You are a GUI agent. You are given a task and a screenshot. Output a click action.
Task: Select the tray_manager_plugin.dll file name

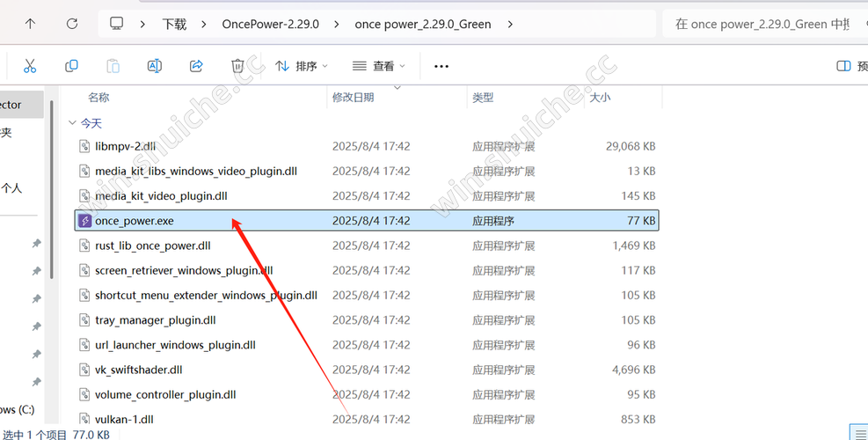[156, 319]
